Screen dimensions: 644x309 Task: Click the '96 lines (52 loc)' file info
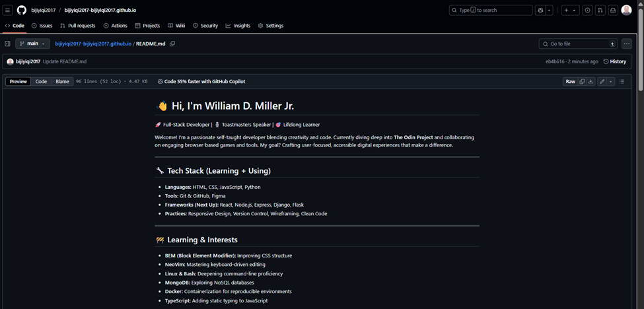point(98,82)
